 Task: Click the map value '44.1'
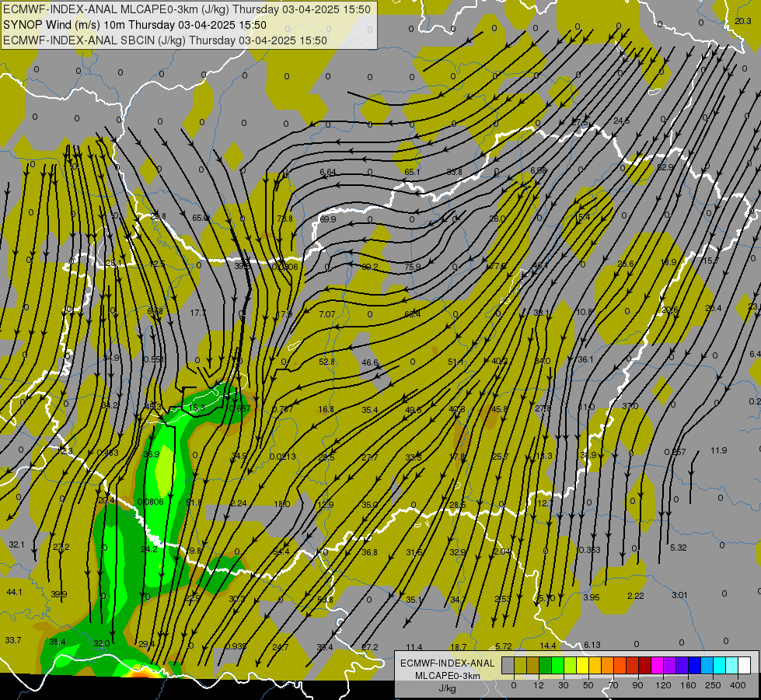click(x=14, y=592)
